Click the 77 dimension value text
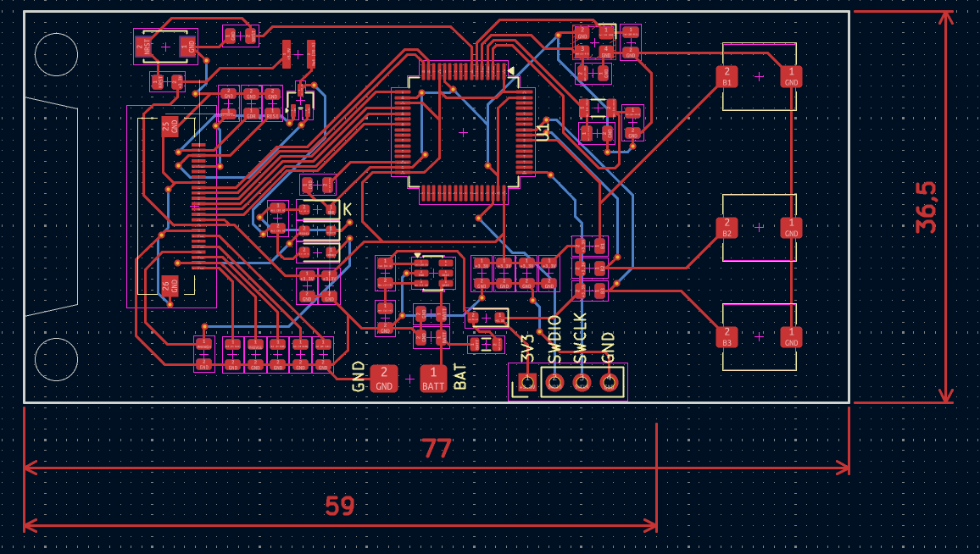 coord(437,449)
